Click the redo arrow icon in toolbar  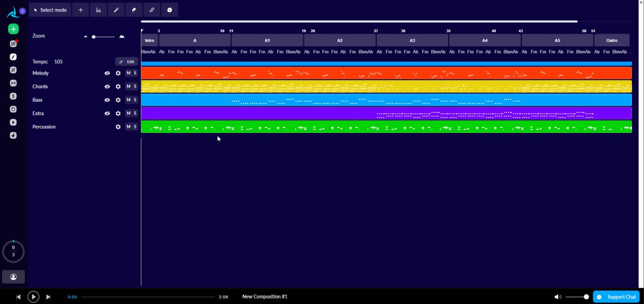click(x=134, y=10)
